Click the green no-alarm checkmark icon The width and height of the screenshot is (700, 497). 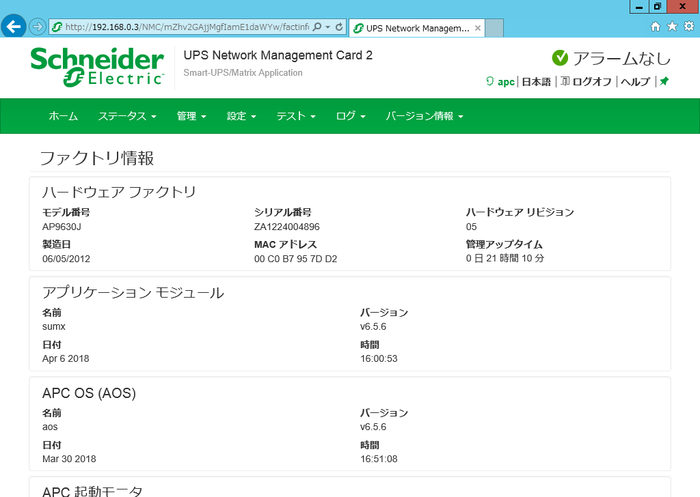pos(560,58)
